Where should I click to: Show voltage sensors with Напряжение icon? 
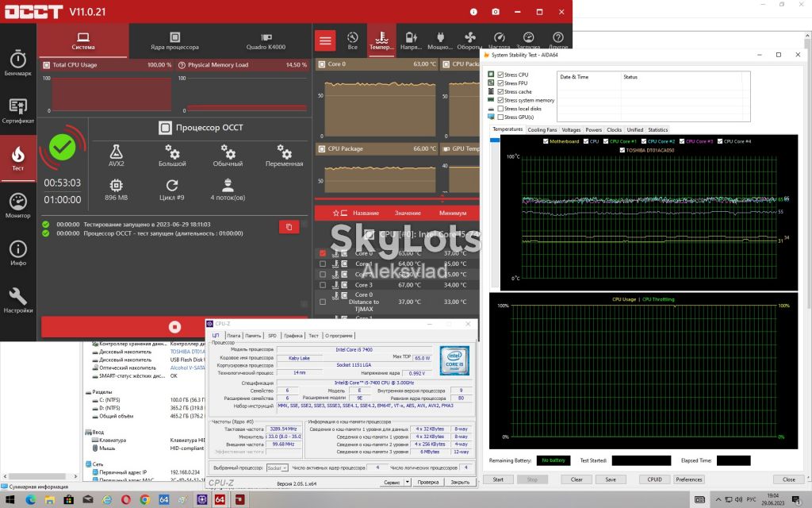tap(412, 40)
